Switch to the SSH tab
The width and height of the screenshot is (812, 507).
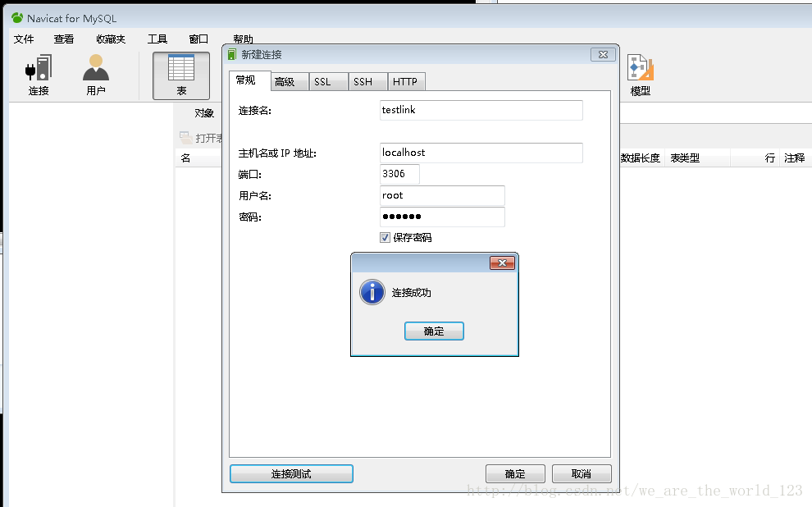pyautogui.click(x=367, y=82)
